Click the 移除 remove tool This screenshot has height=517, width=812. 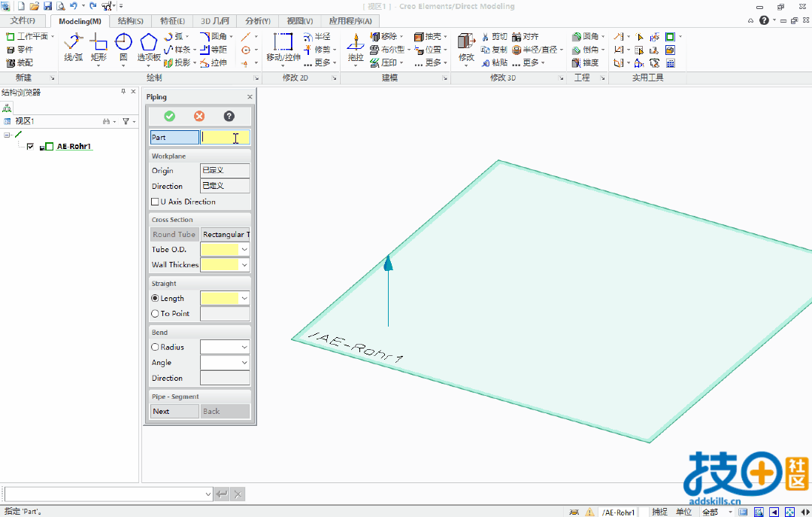click(x=384, y=36)
